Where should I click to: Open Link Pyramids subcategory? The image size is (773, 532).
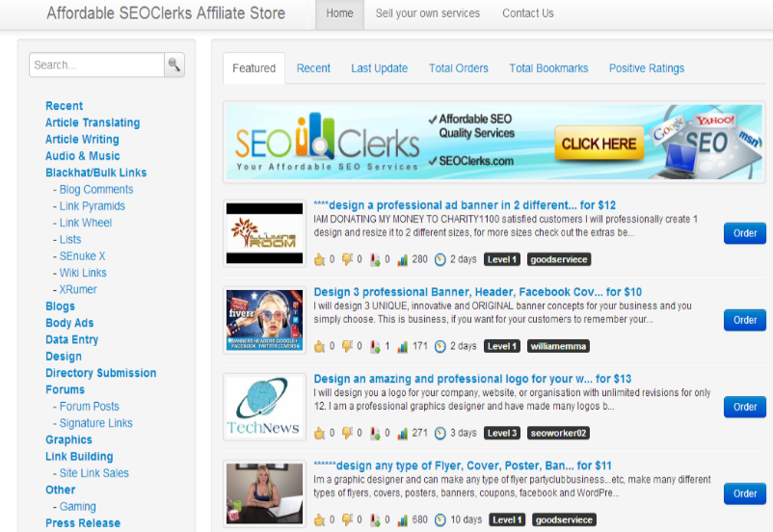(93, 206)
